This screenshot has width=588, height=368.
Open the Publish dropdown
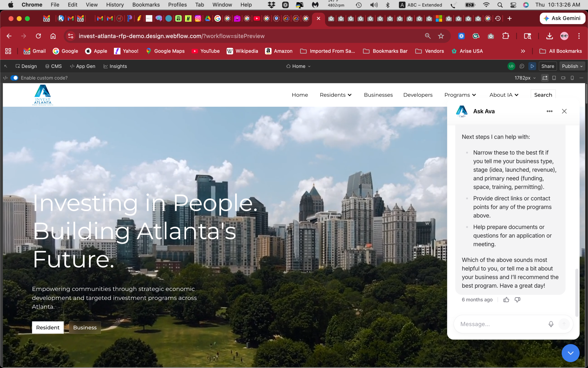pos(572,66)
